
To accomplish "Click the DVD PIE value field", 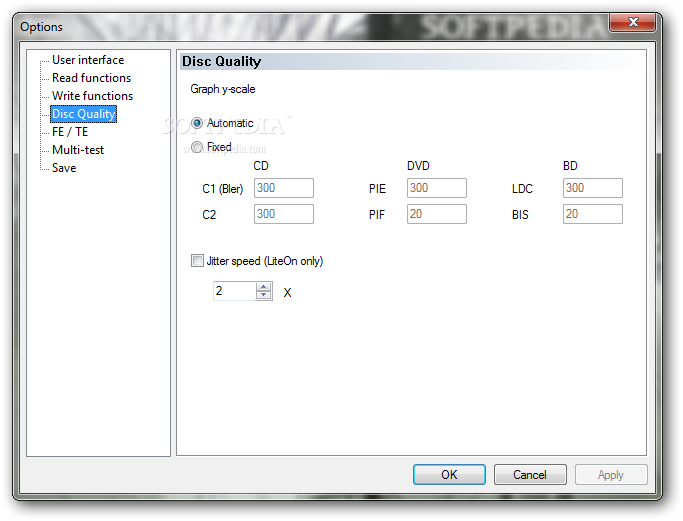I will tap(436, 188).
